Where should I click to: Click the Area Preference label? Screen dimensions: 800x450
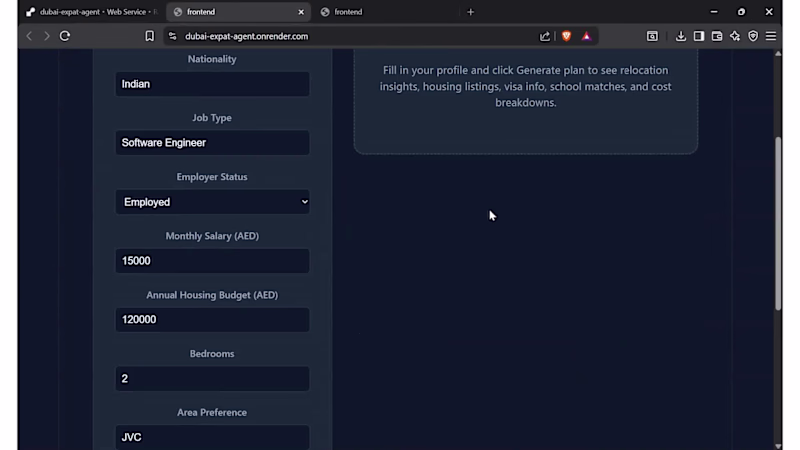pos(212,412)
